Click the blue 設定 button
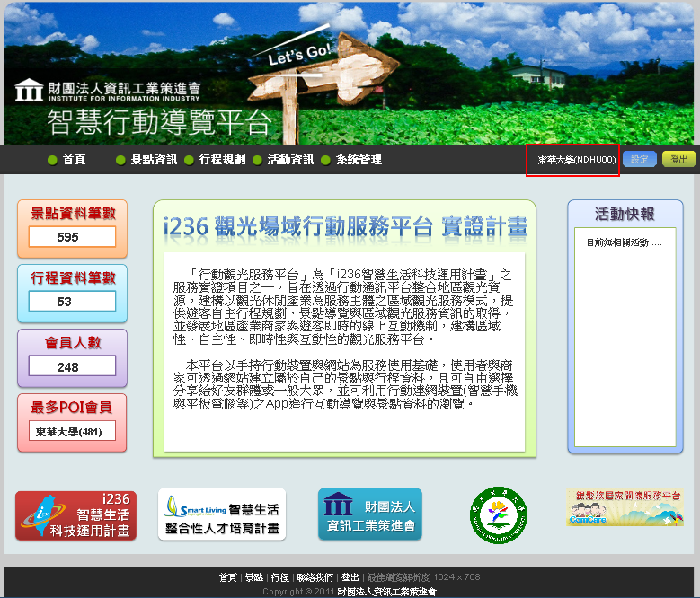The width and height of the screenshot is (700, 598). 639,159
